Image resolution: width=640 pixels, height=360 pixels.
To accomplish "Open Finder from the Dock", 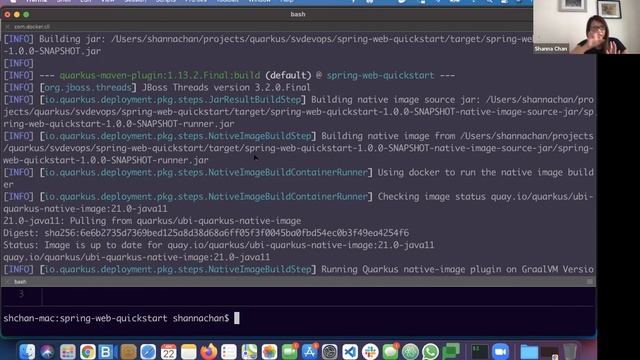I will tap(27, 351).
